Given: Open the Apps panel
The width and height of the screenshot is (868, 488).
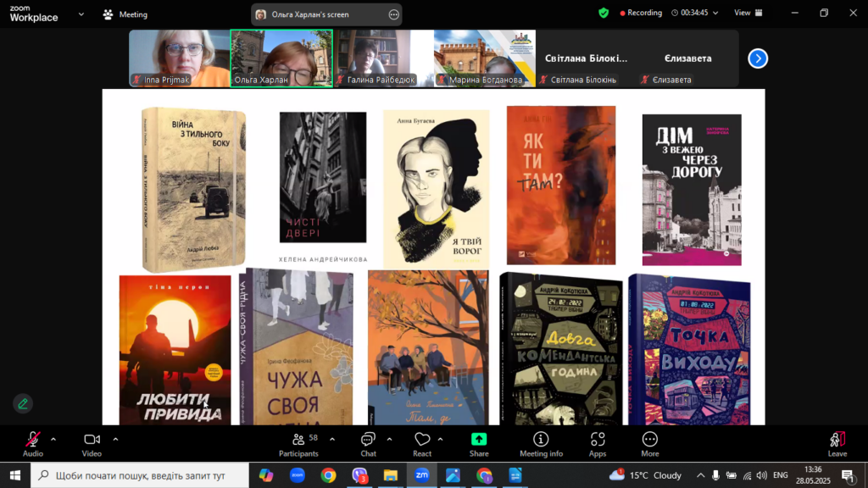Looking at the screenshot, I should click(x=598, y=444).
